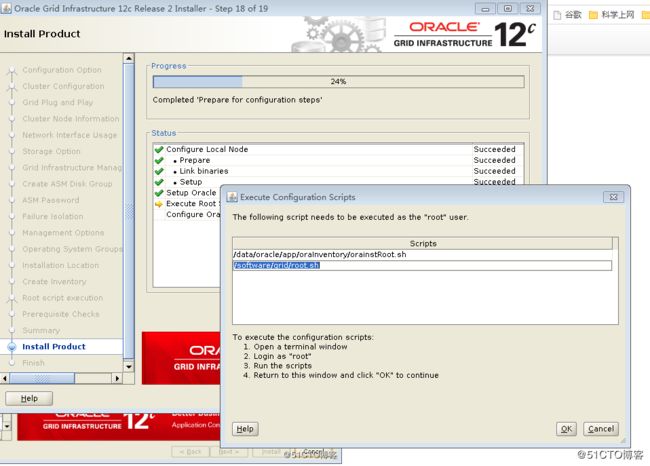Click the green check beside Prepare

159,160
